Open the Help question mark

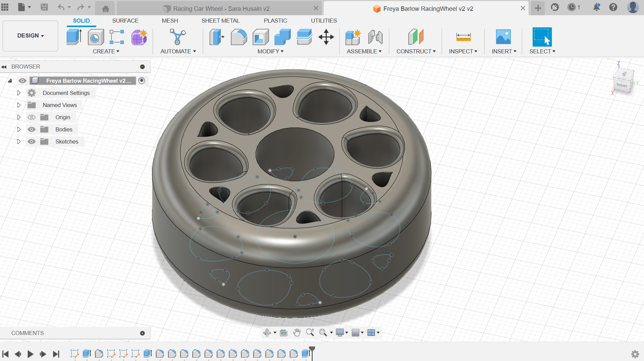coord(613,7)
